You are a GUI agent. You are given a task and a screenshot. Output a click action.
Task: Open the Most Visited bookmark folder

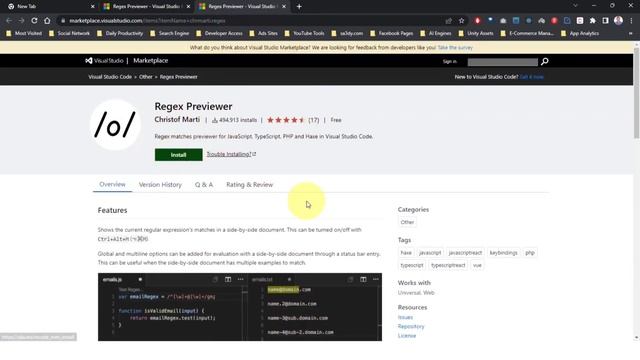24,33
